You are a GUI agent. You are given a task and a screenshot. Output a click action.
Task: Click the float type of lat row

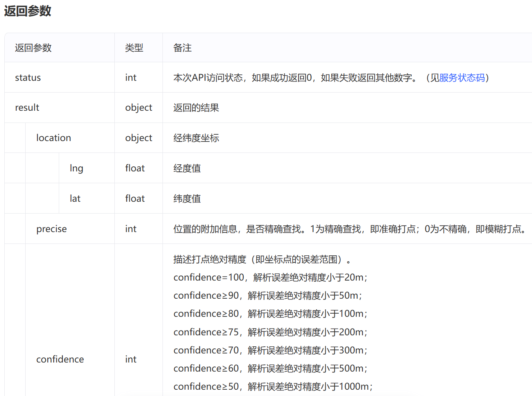pyautogui.click(x=135, y=199)
